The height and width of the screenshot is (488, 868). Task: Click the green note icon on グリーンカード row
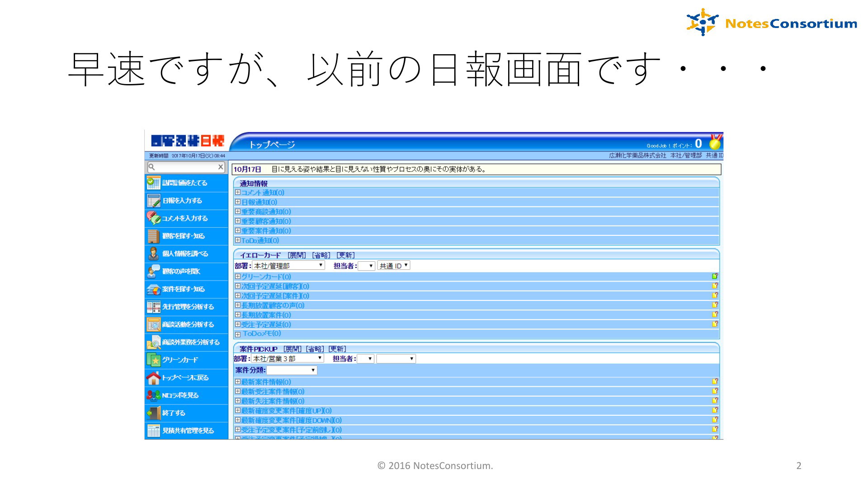coord(715,276)
